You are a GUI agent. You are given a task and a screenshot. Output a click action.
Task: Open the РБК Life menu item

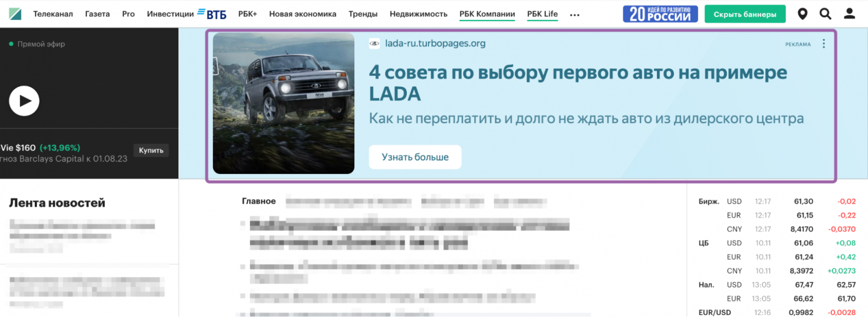tap(542, 14)
